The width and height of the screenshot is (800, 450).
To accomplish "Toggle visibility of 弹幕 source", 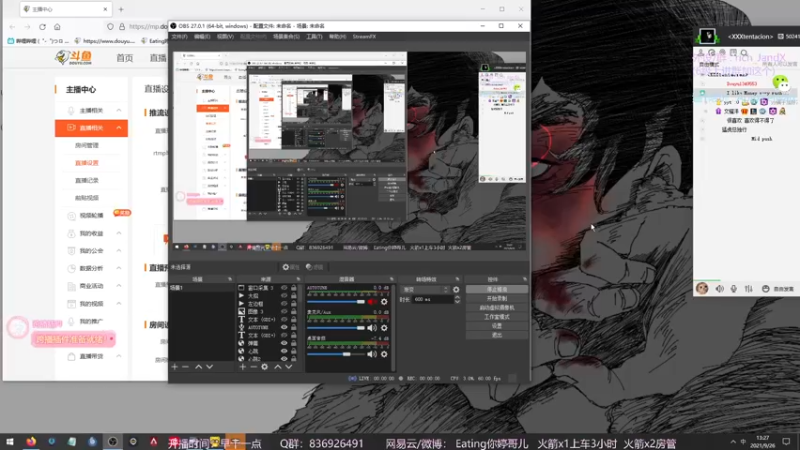I will 284,343.
